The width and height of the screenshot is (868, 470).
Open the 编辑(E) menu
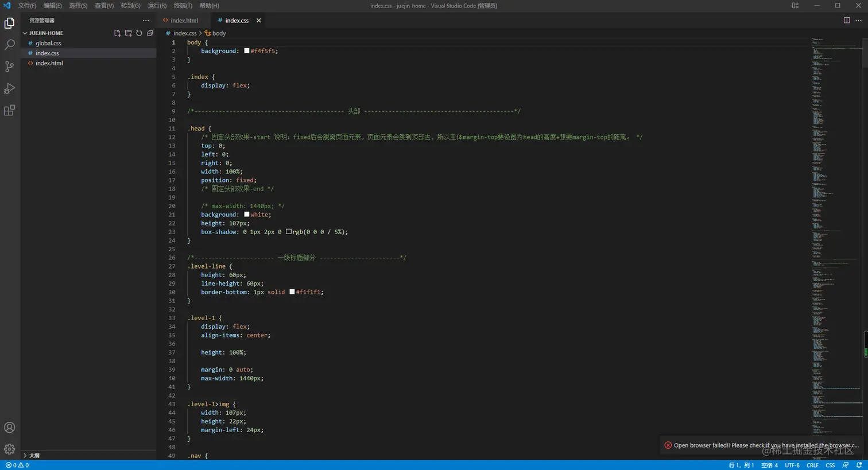53,6
